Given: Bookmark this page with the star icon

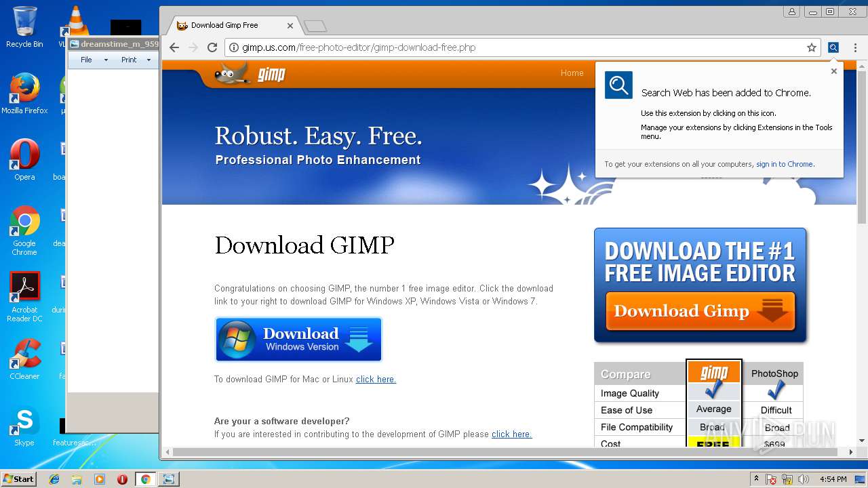Looking at the screenshot, I should click(x=811, y=47).
